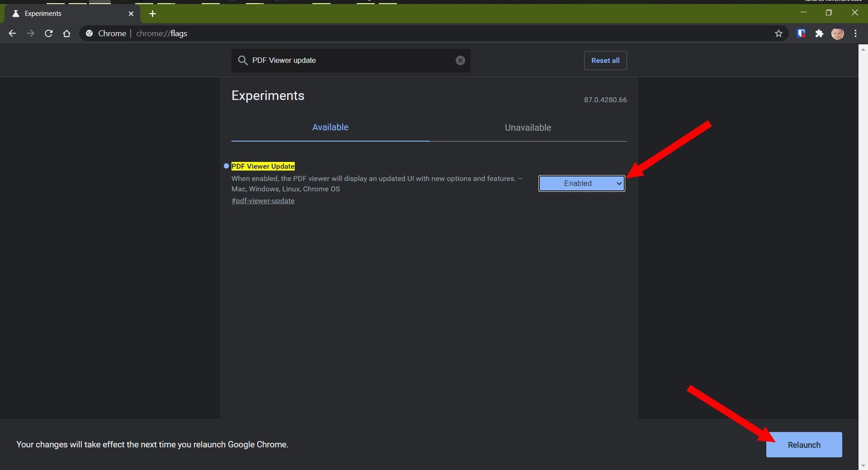The height and width of the screenshot is (470, 868).
Task: Click the Reset all button
Action: click(x=605, y=61)
